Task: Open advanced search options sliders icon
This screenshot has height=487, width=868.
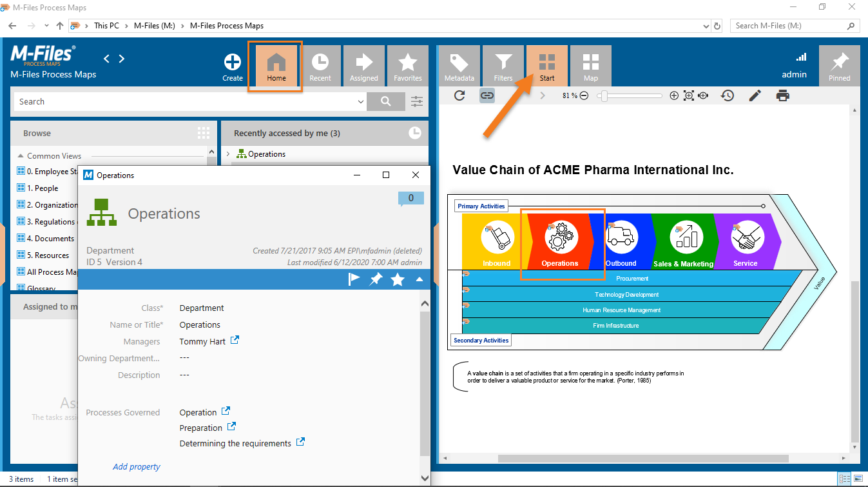Action: [417, 101]
